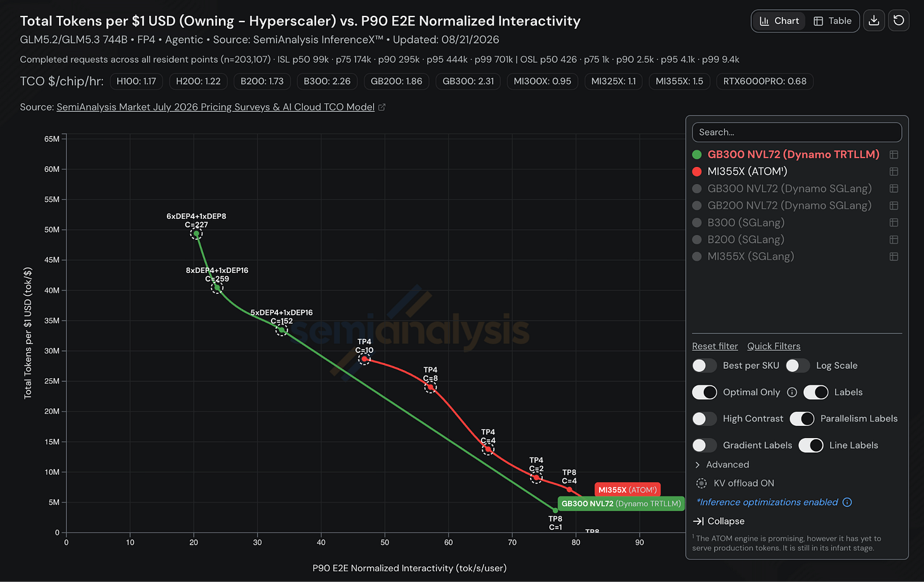This screenshot has height=582, width=924.
Task: Click the external link icon beside TCO Model source
Action: point(382,107)
